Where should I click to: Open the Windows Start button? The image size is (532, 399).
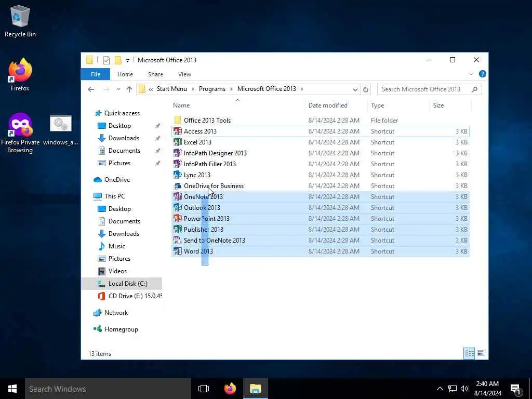click(12, 389)
